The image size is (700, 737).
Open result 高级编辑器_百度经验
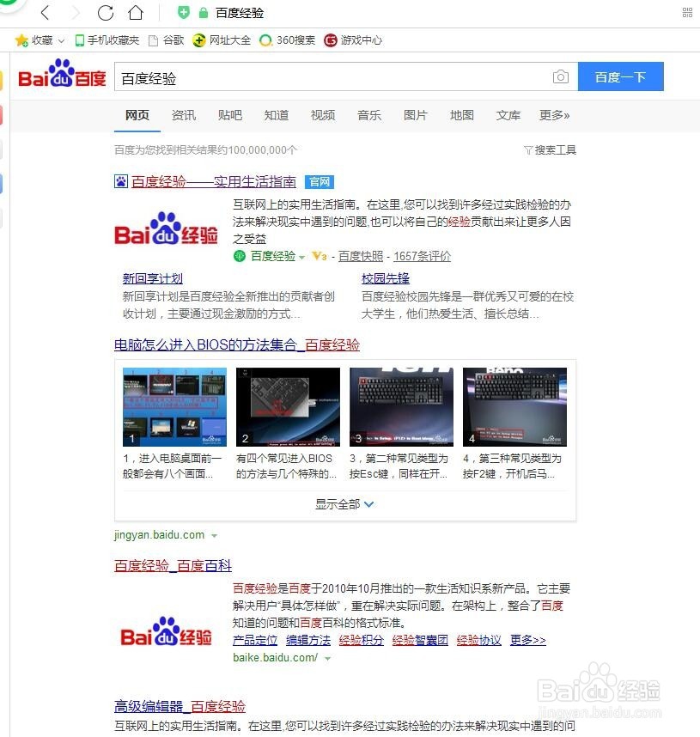[x=180, y=706]
